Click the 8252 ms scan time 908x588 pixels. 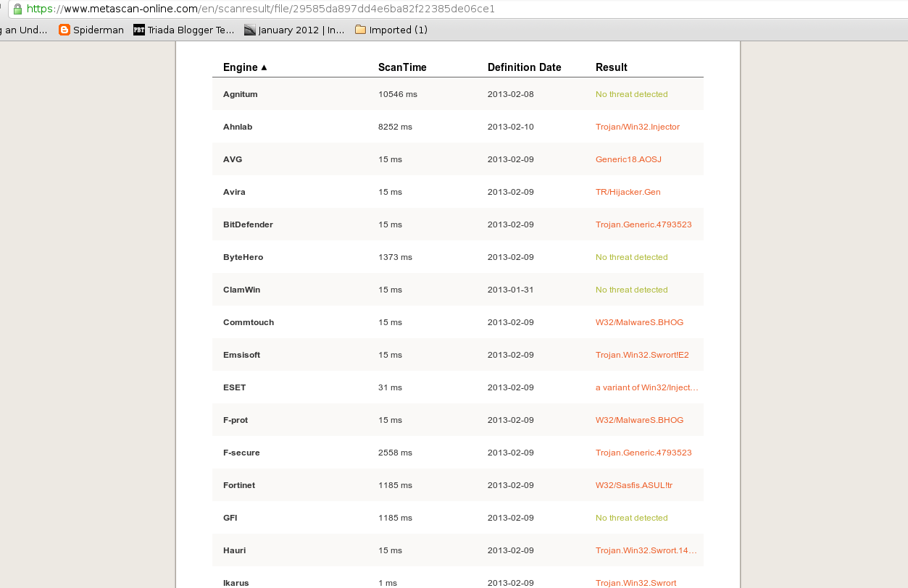tap(395, 127)
